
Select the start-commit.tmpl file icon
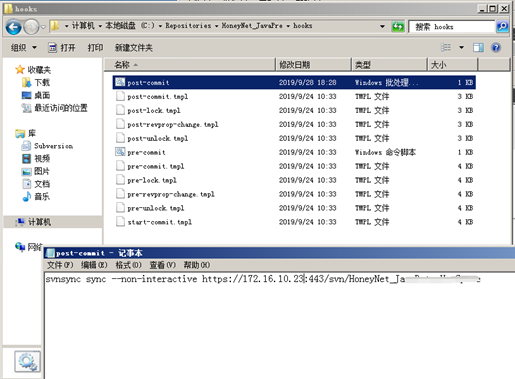coord(120,222)
